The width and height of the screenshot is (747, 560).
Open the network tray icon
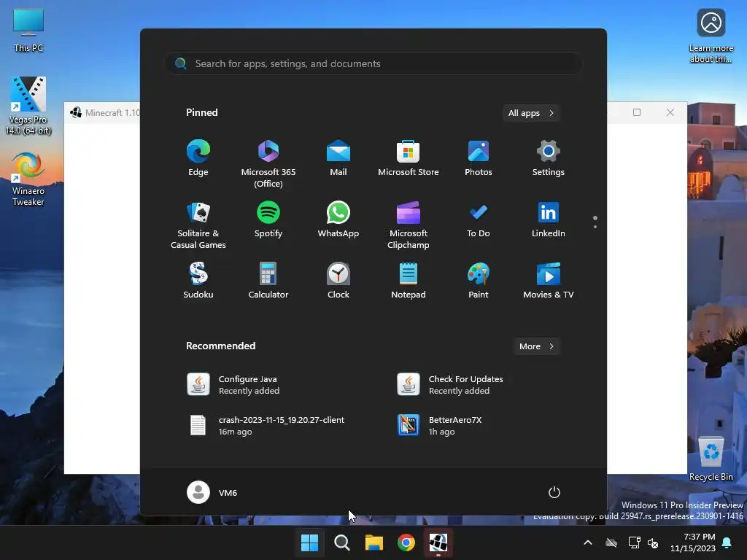[x=634, y=542]
